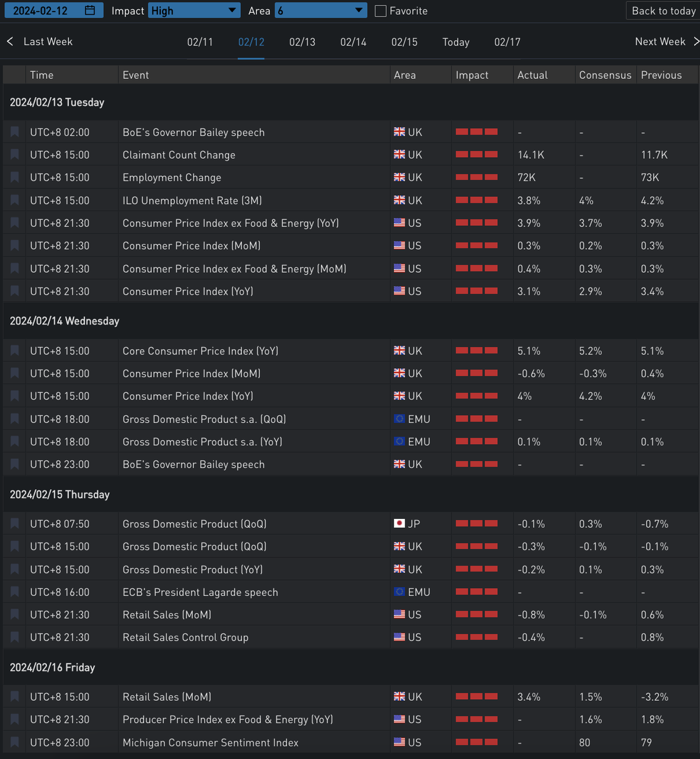Bookmark ECB's President Lagarde speech
700x759 pixels.
point(15,592)
